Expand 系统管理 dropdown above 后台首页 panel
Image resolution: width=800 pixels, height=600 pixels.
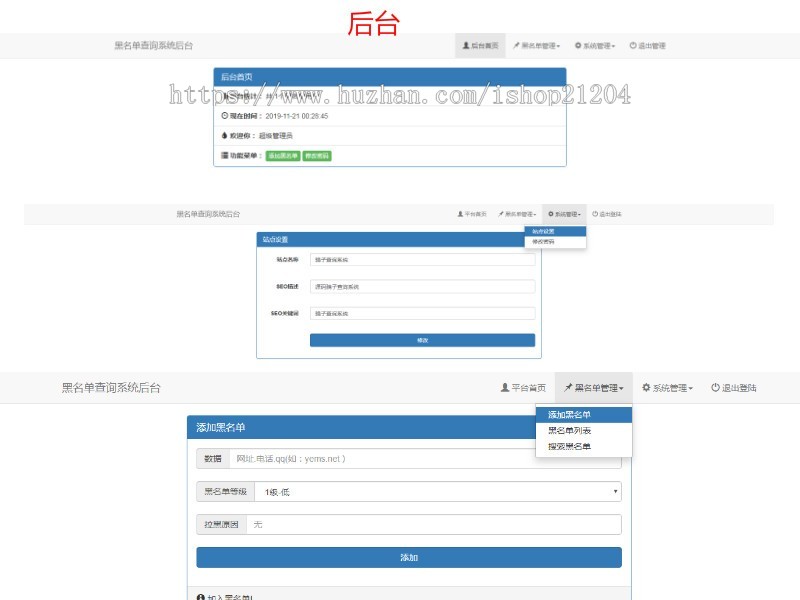(595, 46)
